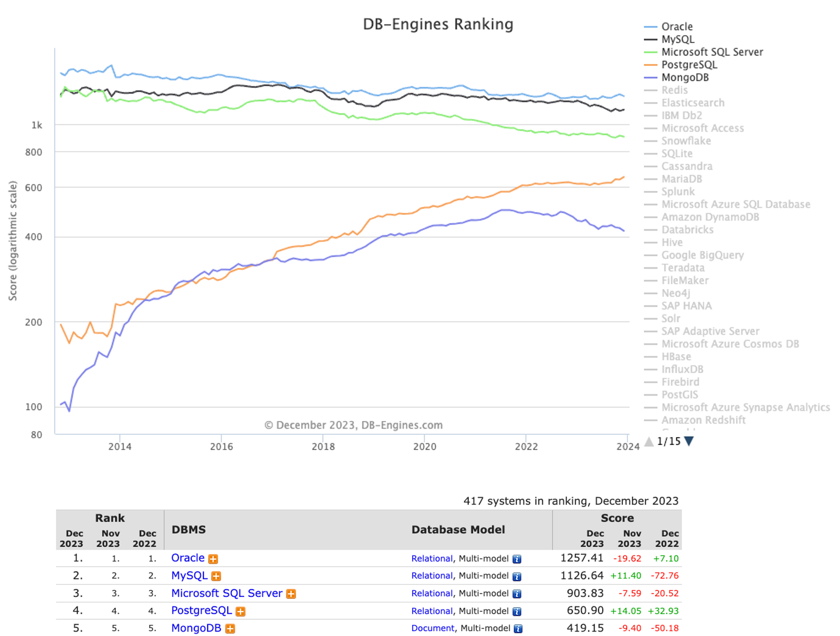Open Document link in MongoDB row
The image size is (840, 636).
tap(433, 628)
